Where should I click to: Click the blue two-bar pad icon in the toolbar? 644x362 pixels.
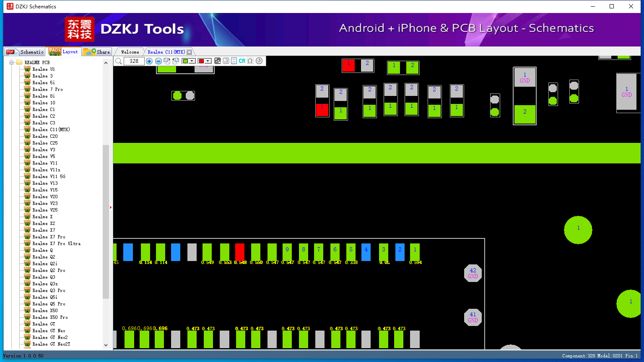pyautogui.click(x=234, y=61)
